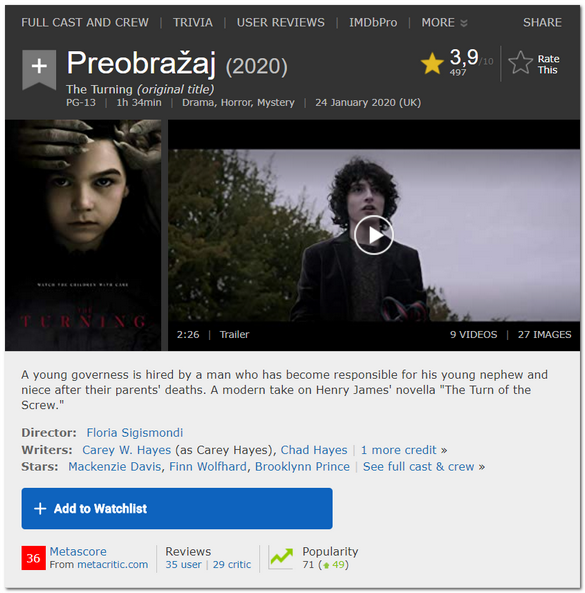The height and width of the screenshot is (593, 585).
Task: Click the SHARE option
Action: (x=542, y=23)
